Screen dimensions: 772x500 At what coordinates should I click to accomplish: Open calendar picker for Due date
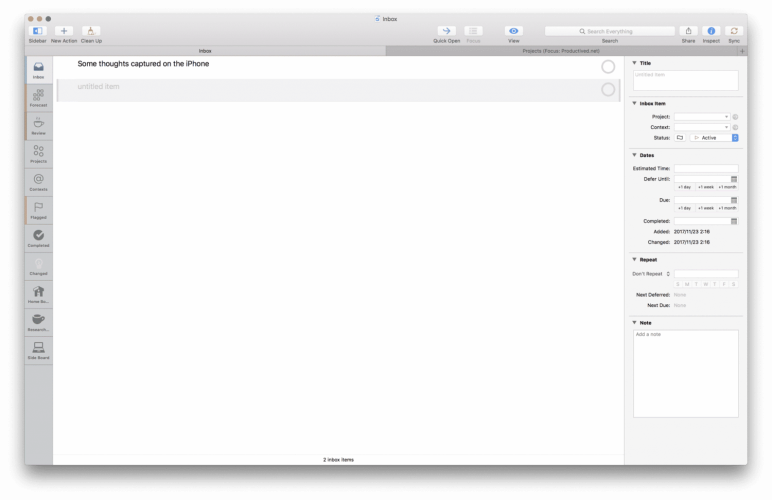coord(734,200)
